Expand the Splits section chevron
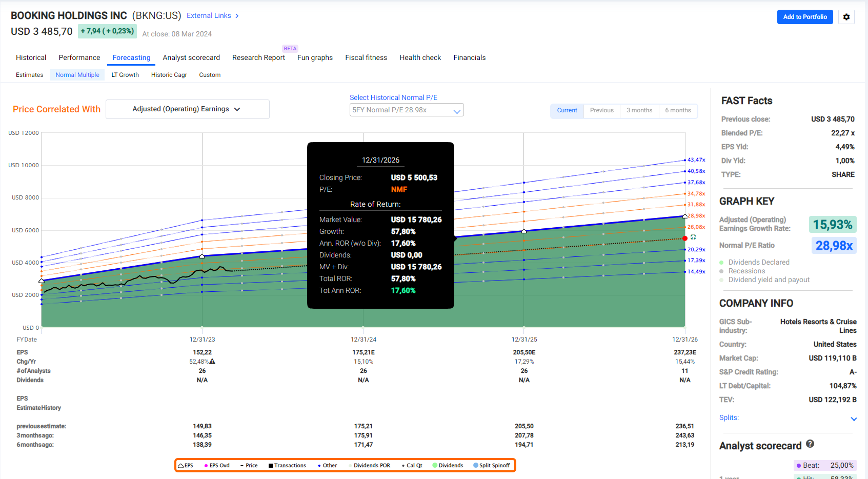This screenshot has width=868, height=479. 854,419
